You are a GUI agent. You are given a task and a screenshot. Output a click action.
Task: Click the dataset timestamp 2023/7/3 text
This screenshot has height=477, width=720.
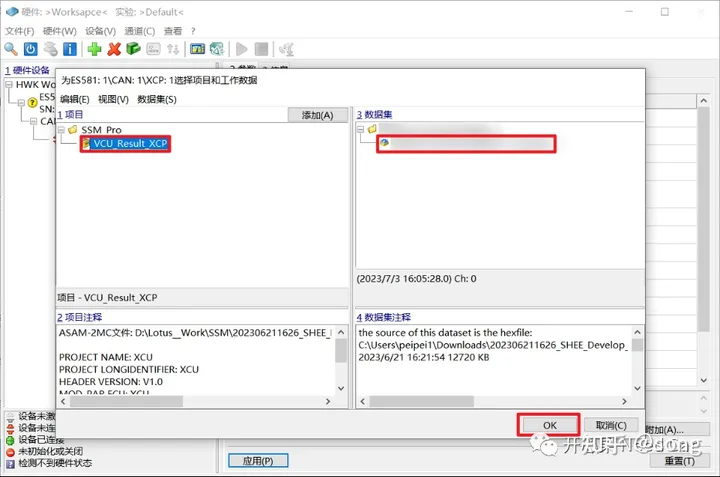tap(416, 279)
